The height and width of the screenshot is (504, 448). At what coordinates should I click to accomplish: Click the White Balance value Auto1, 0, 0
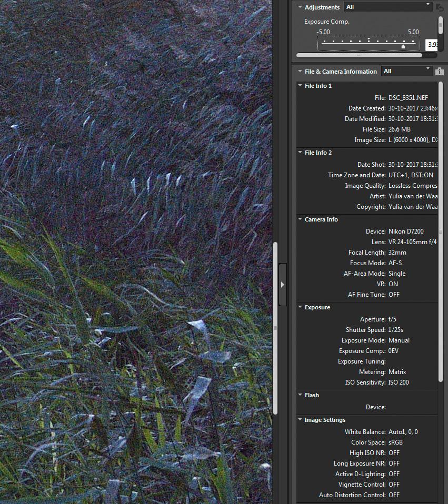pos(403,432)
